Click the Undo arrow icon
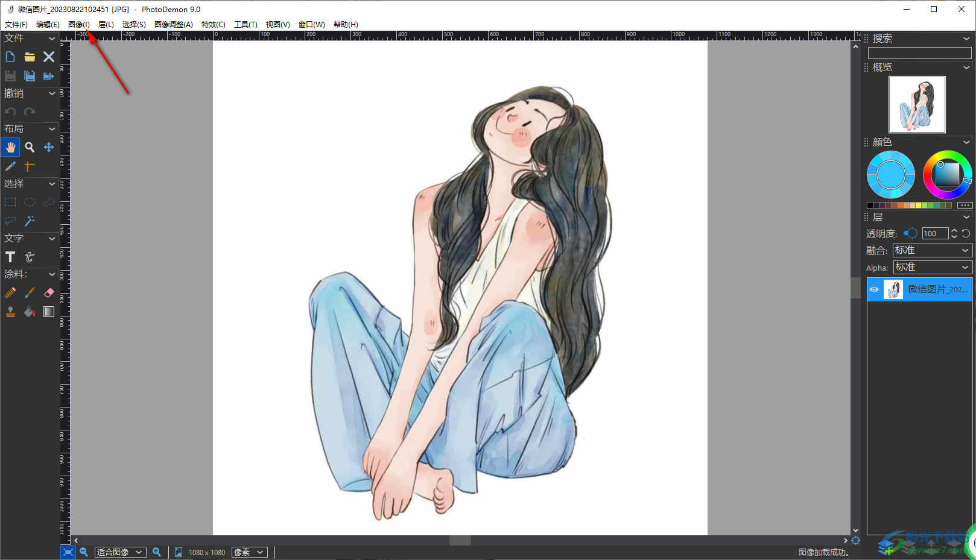976x560 pixels. tap(10, 112)
